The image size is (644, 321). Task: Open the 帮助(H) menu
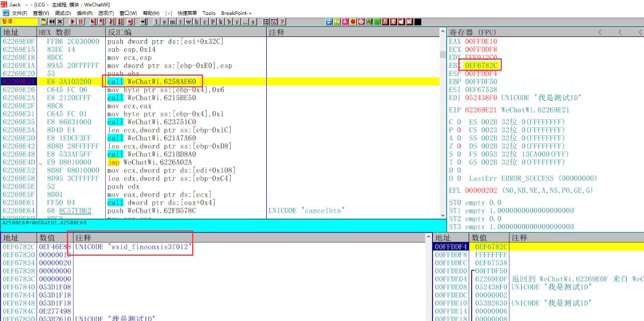point(151,13)
